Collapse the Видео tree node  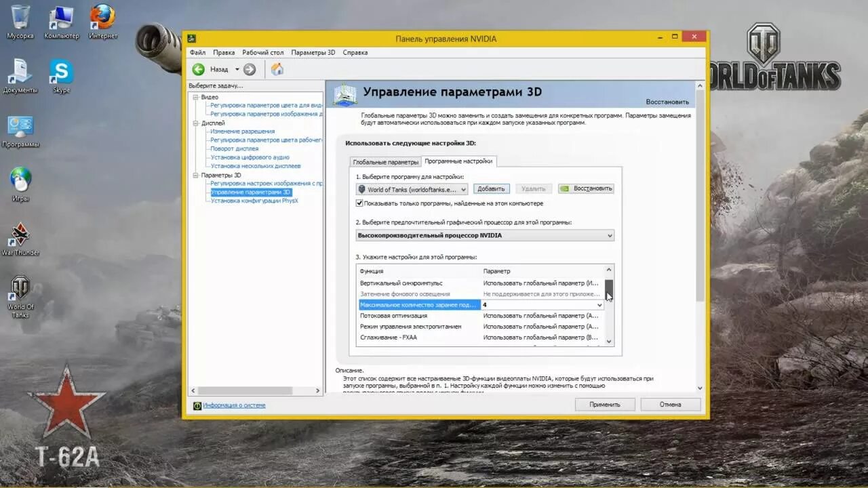[x=195, y=97]
